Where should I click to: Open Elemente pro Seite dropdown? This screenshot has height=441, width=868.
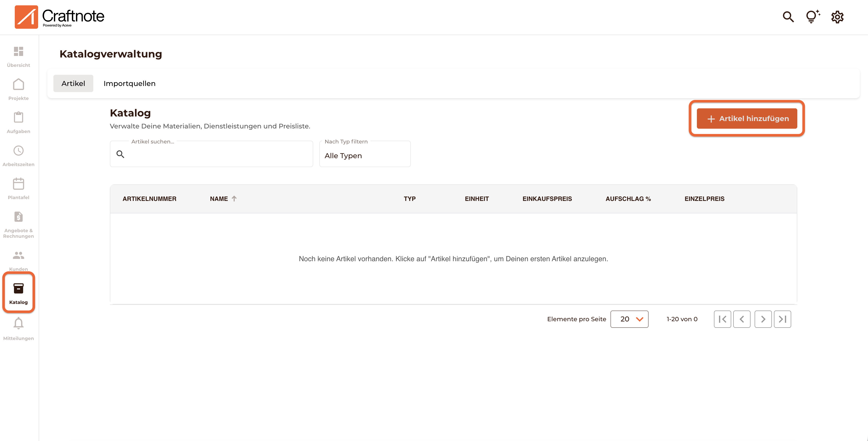[629, 319]
